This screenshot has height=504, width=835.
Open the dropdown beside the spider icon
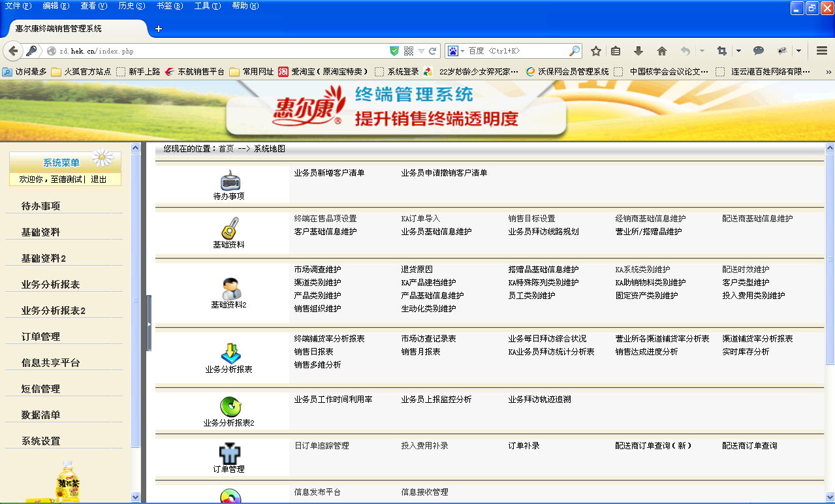click(798, 51)
